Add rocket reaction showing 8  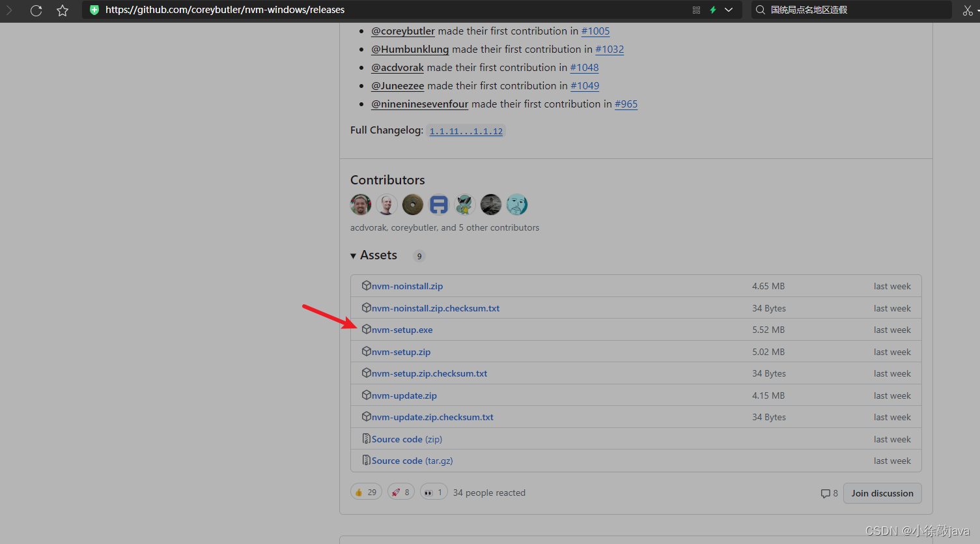pos(401,492)
